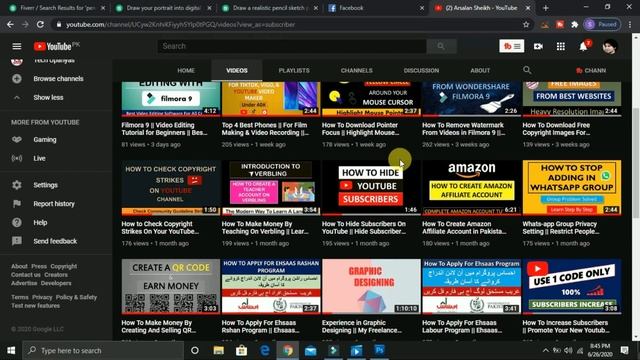Open the Filmora 9 video thumbnail

(x=171, y=98)
